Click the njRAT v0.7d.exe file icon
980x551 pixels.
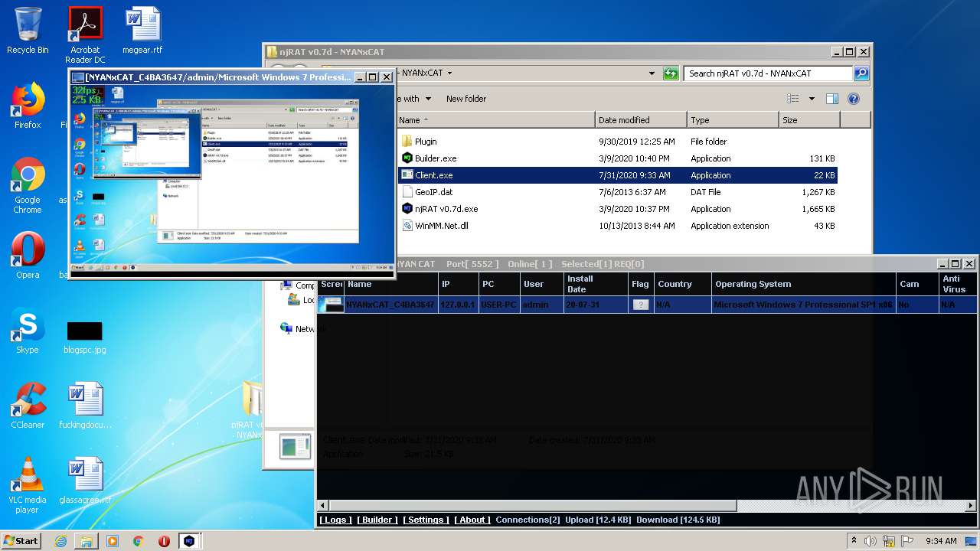point(407,209)
